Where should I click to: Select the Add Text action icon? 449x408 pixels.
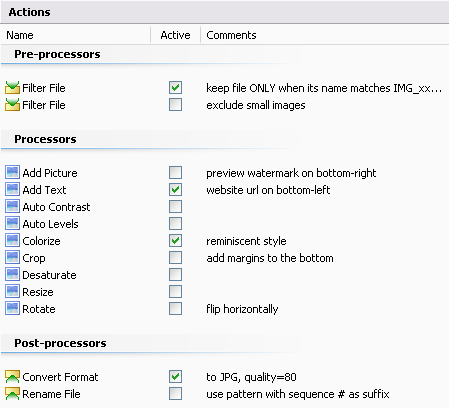12,190
